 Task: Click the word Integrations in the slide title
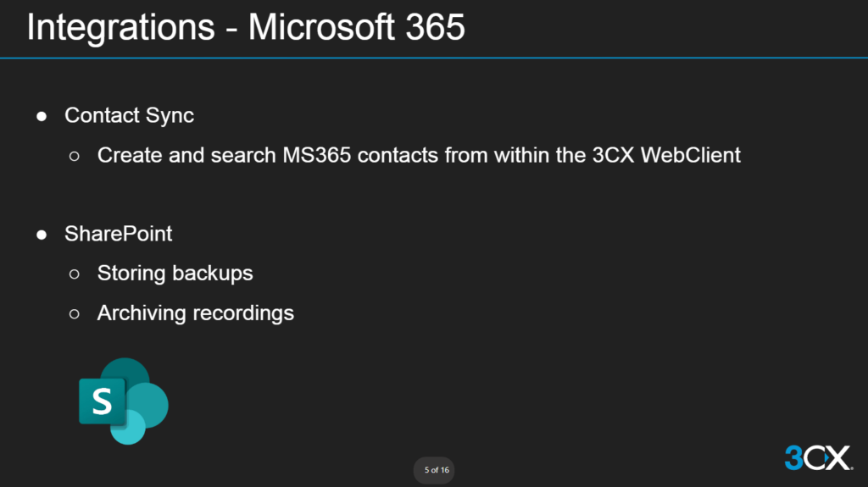click(x=120, y=27)
